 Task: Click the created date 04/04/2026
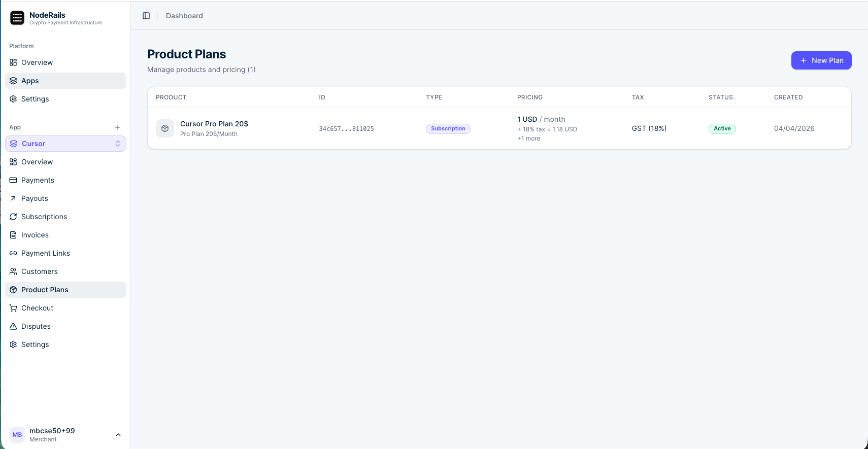794,128
